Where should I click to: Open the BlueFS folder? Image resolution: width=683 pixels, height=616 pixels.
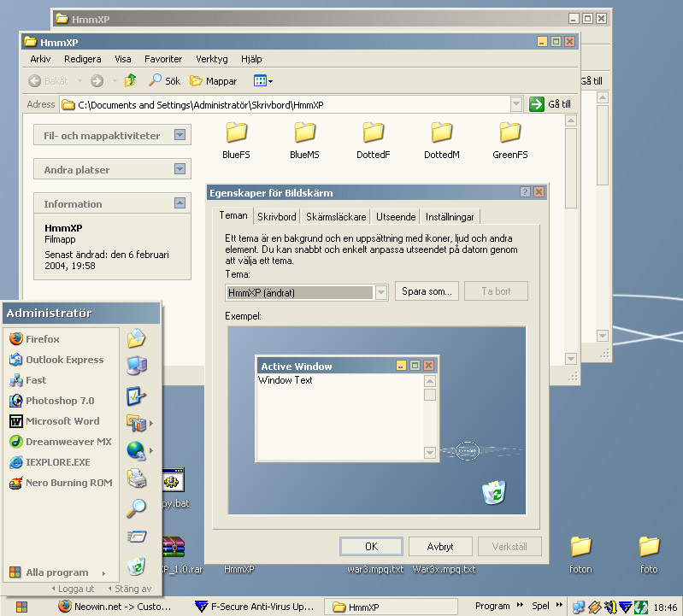click(x=236, y=140)
